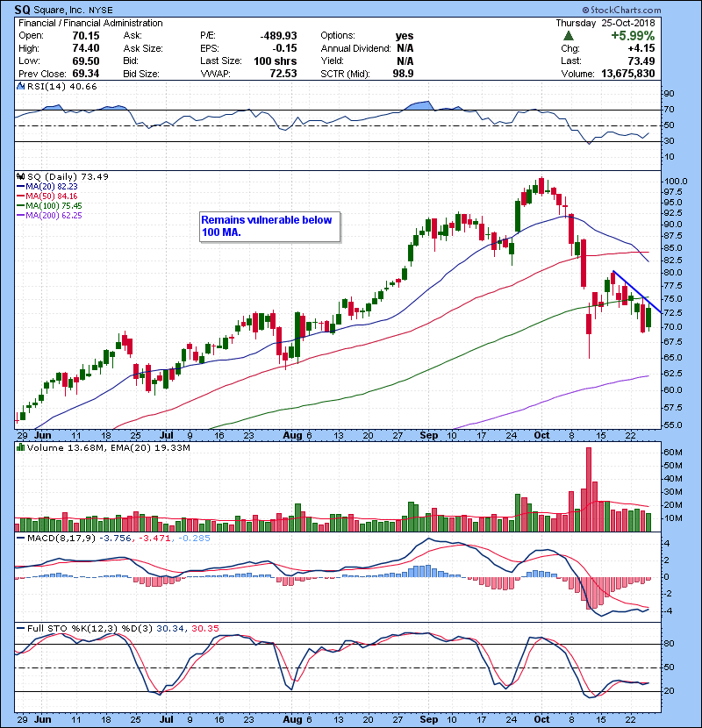Screen dimensions: 702x728
Task: Click the MA(20) 82.23 legend entry
Action: pos(47,186)
